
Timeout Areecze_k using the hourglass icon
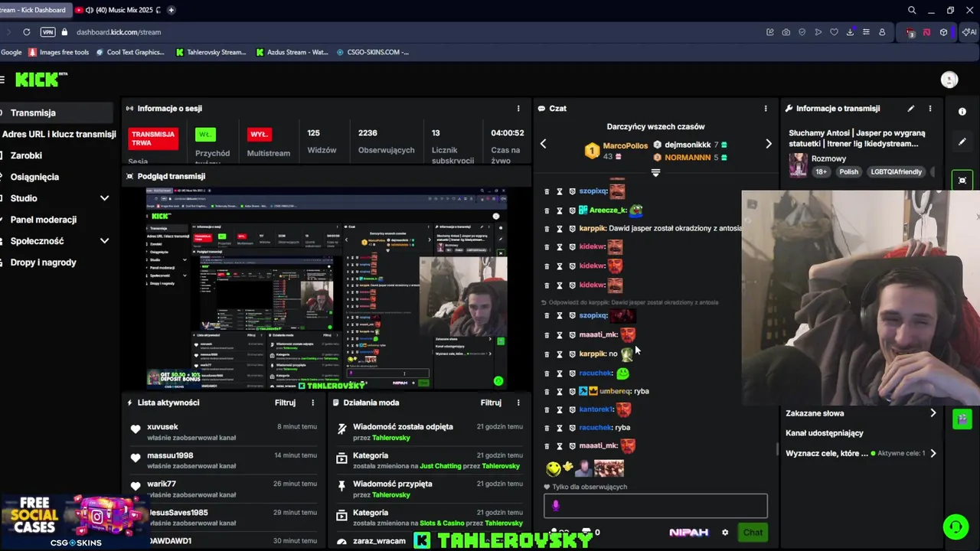(560, 210)
